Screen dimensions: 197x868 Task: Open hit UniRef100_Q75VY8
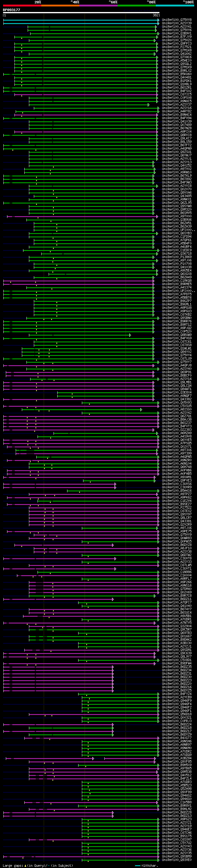pyautogui.click(x=177, y=20)
